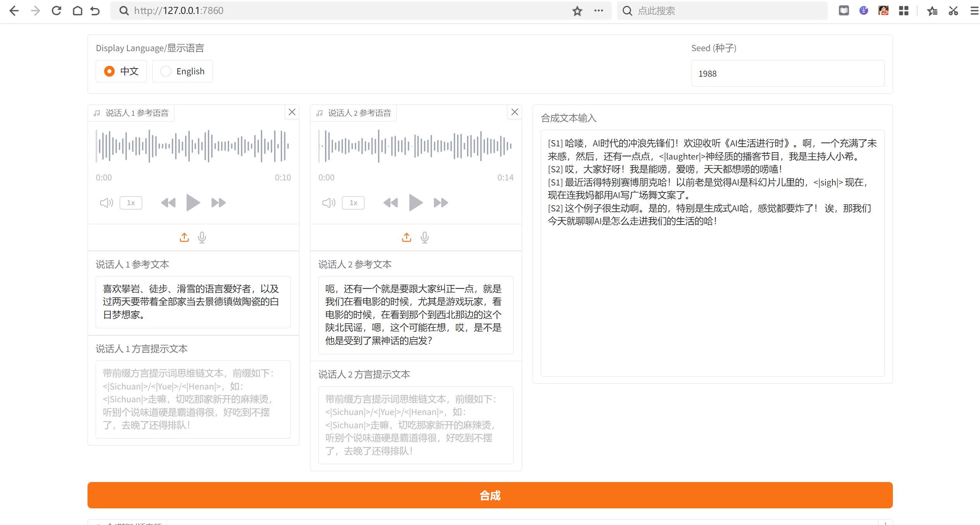
Task: Bookmark page with star icon
Action: pos(577,10)
